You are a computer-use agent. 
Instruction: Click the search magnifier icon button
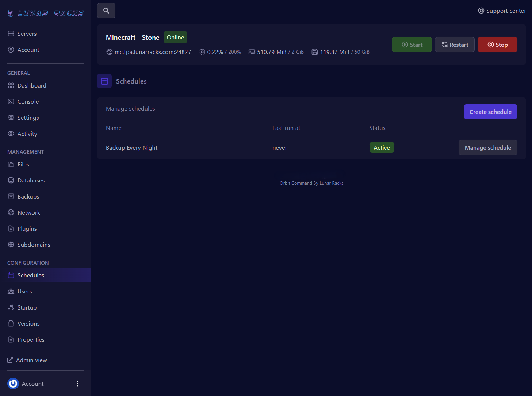106,11
